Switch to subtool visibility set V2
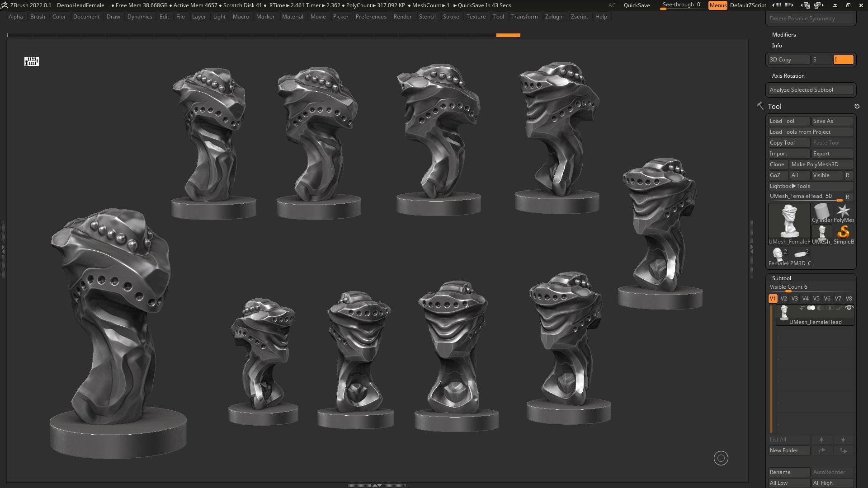This screenshot has width=868, height=488. point(783,299)
